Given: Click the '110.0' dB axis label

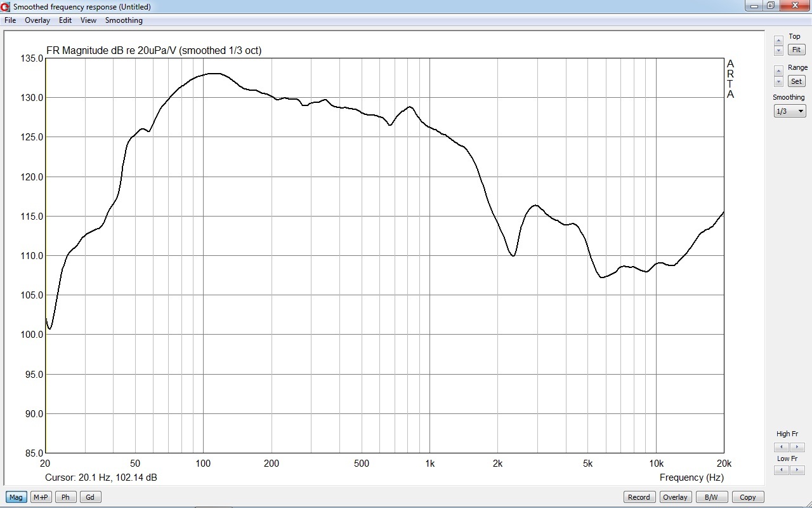Looking at the screenshot, I should [x=32, y=256].
